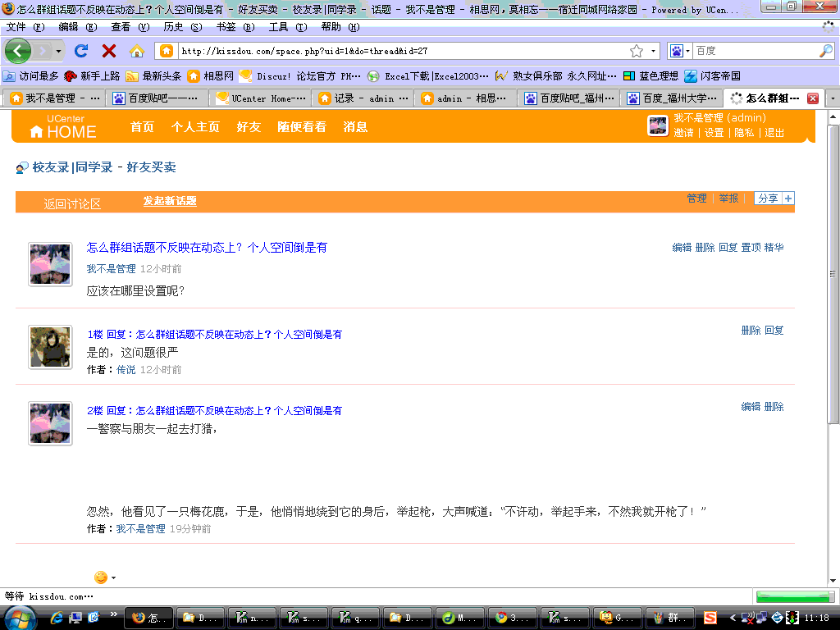
Task: Click the 1楼 poster's avatar thumbnail
Action: click(x=50, y=347)
